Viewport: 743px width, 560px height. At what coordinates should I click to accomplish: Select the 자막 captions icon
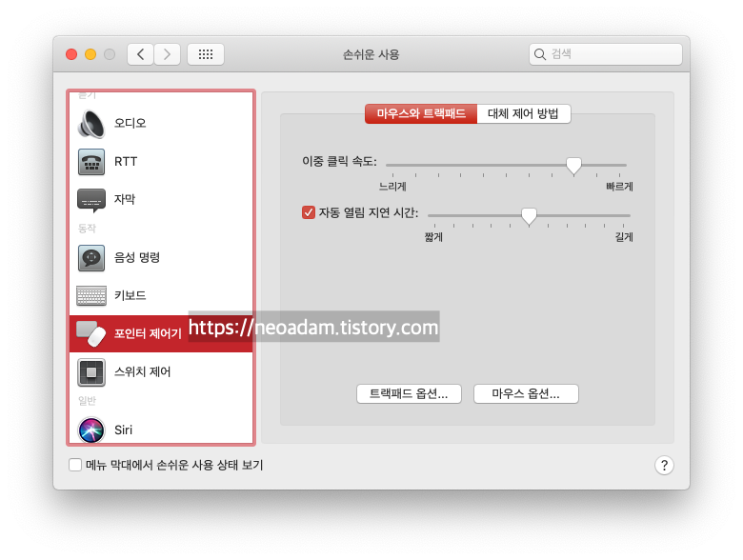point(91,200)
